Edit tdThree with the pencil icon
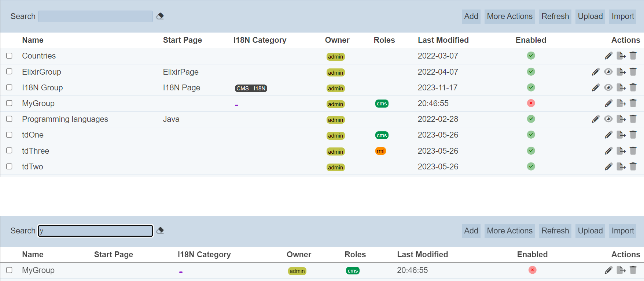Viewport: 644px width, 281px height. tap(608, 151)
